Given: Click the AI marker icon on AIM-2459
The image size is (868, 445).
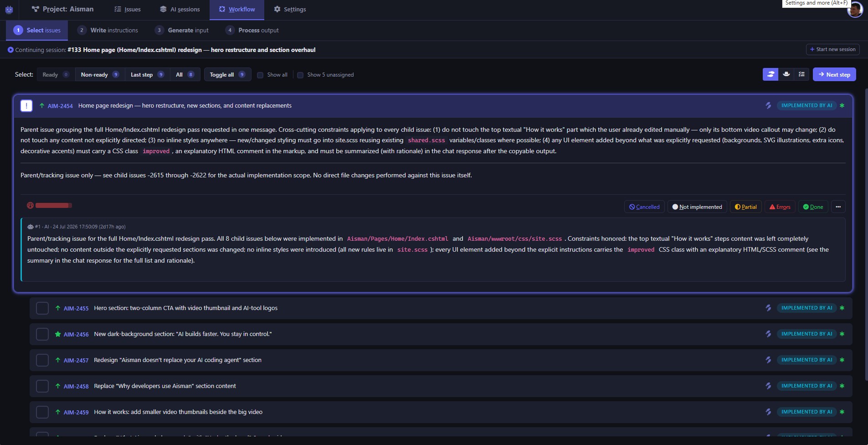Looking at the screenshot, I should (768, 412).
